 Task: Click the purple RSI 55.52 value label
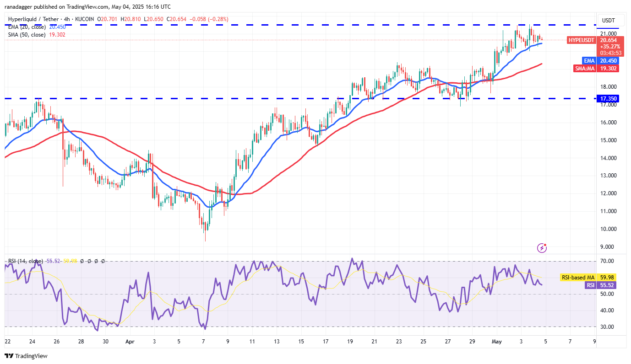(601, 285)
